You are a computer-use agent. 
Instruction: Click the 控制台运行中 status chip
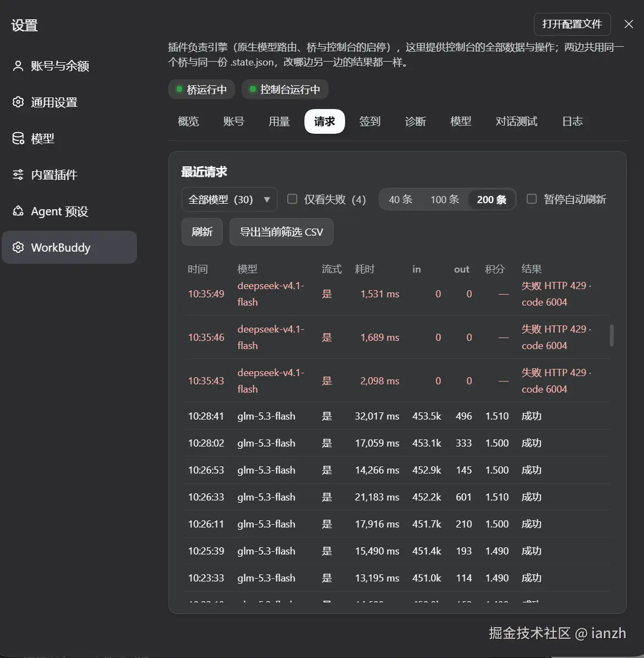(285, 89)
